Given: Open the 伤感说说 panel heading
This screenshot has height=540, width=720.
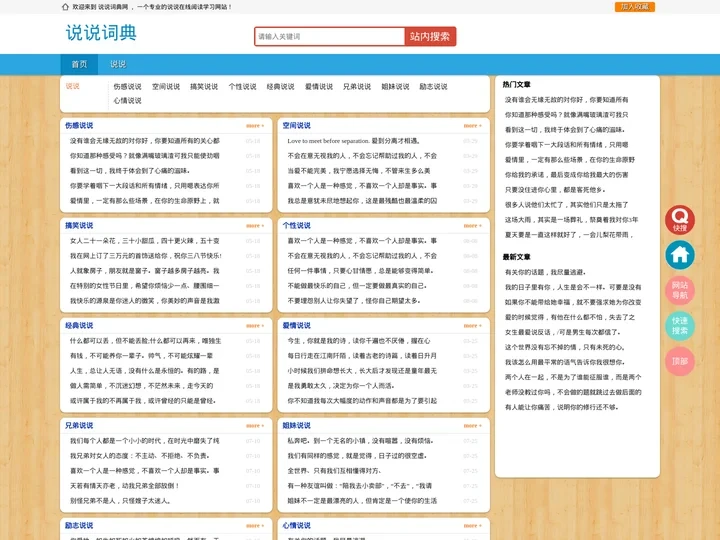Looking at the screenshot, I should pyautogui.click(x=79, y=125).
